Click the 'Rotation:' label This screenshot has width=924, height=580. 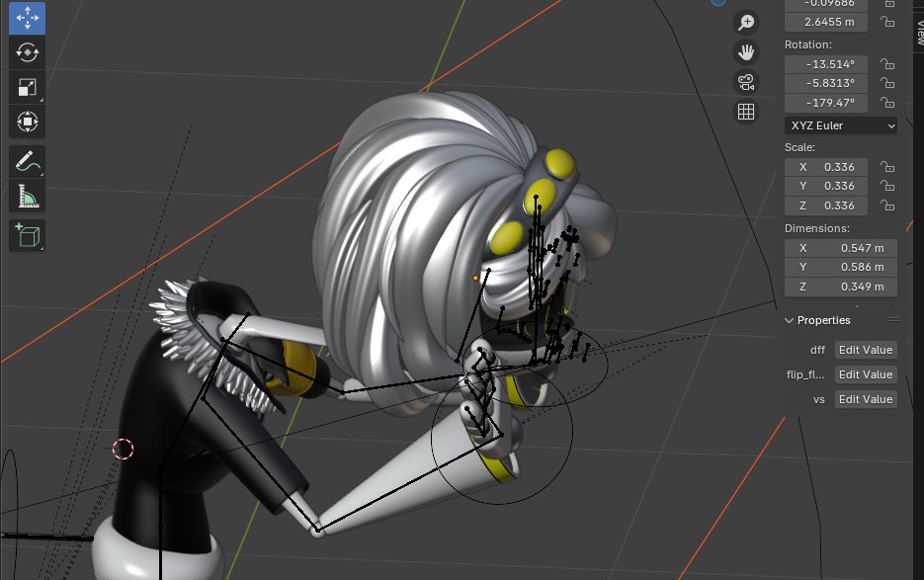(808, 44)
